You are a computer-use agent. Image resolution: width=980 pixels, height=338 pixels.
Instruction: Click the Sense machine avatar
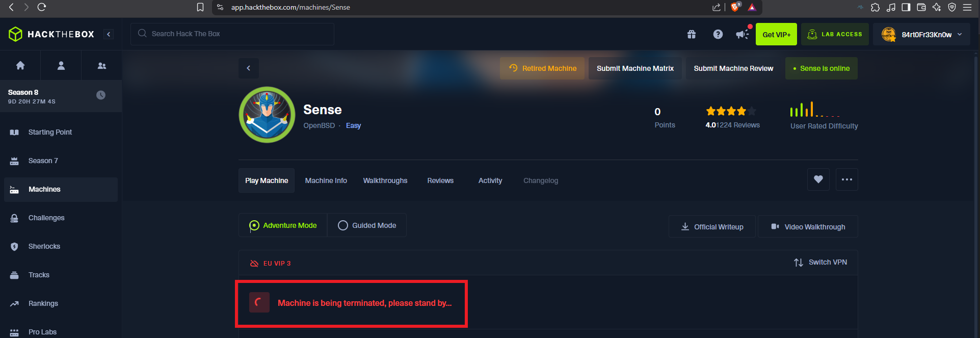coord(267,115)
